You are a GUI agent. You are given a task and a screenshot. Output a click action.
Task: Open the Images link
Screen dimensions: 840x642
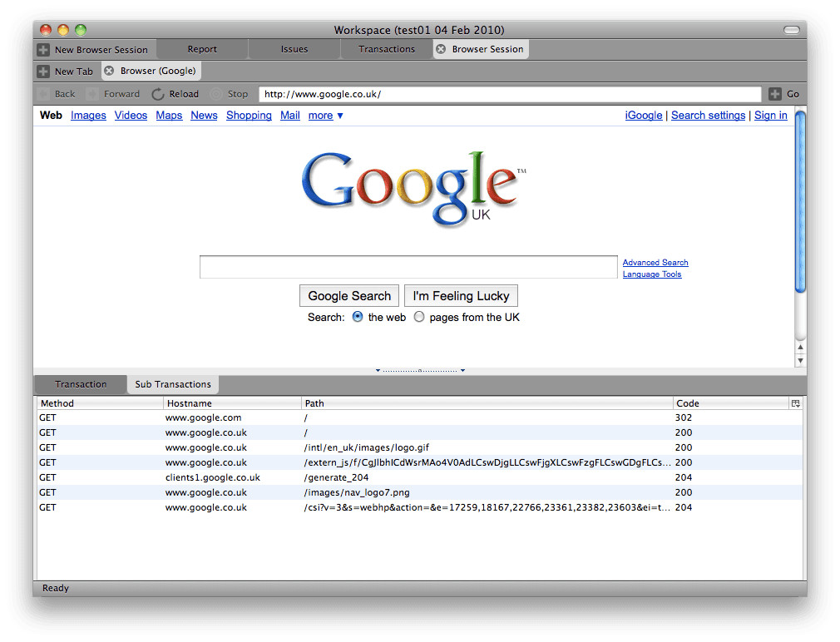click(88, 115)
